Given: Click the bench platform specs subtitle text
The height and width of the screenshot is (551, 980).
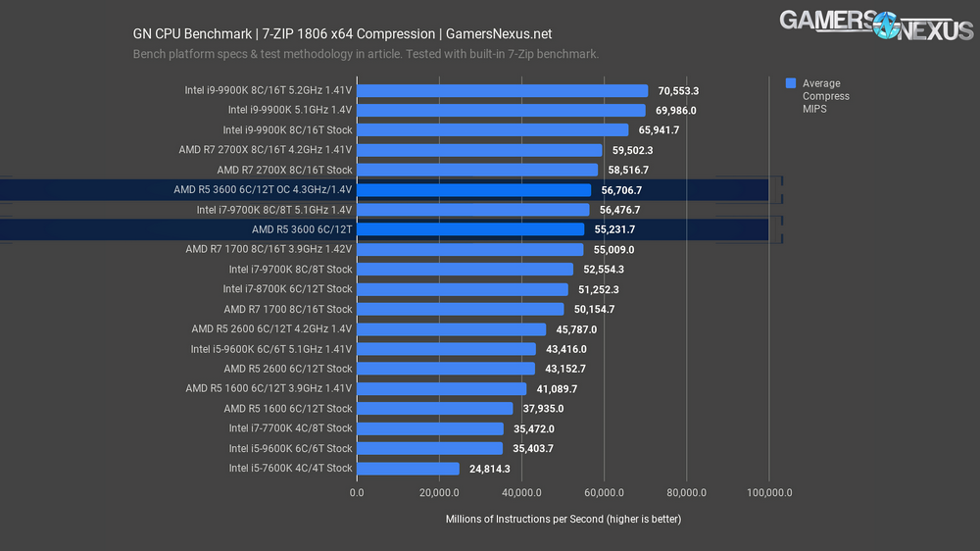Looking at the screenshot, I should [366, 54].
